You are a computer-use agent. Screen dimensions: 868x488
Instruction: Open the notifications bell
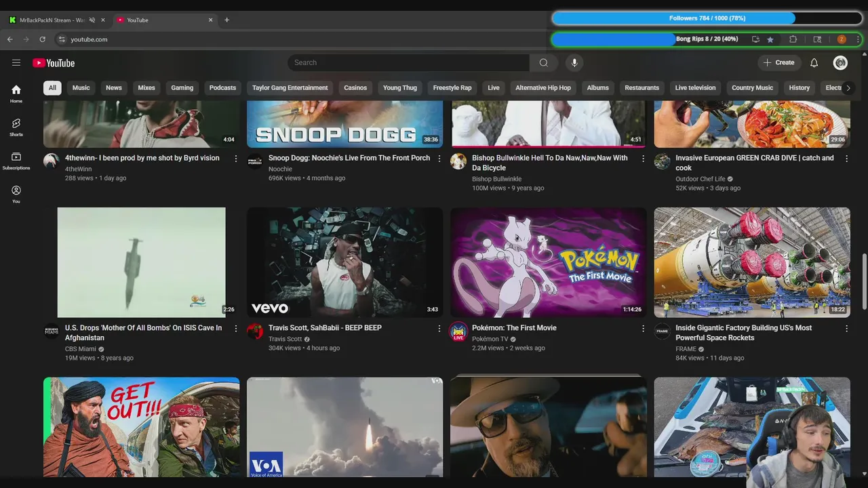[814, 62]
